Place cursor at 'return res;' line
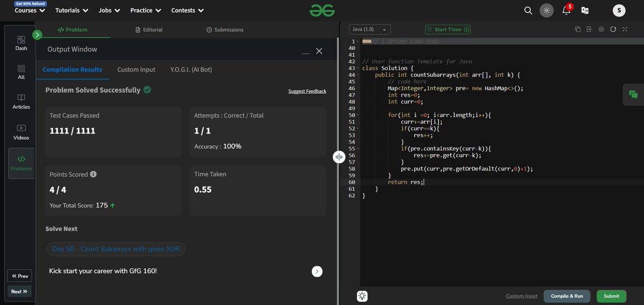The image size is (644, 305). [406, 182]
